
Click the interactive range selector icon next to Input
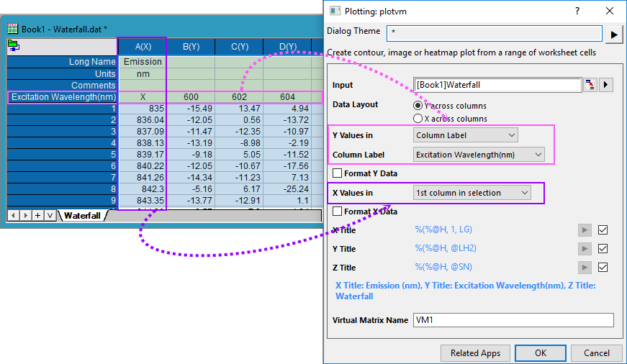[x=590, y=85]
